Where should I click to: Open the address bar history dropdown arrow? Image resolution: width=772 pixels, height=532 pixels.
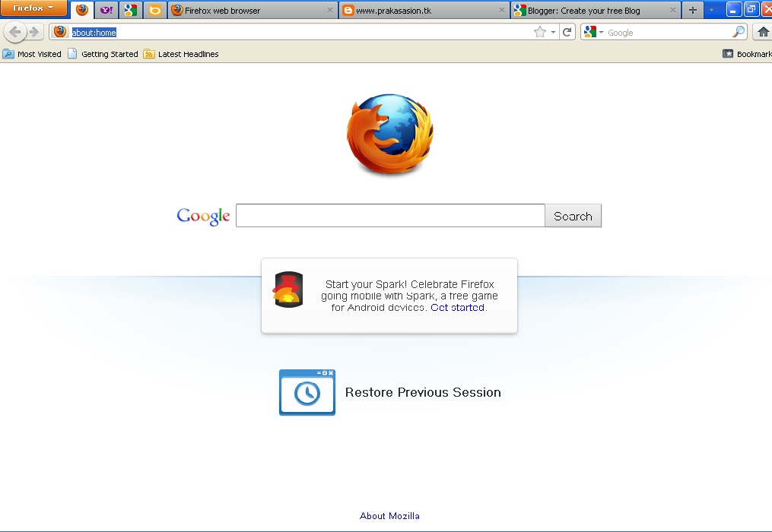tap(554, 33)
